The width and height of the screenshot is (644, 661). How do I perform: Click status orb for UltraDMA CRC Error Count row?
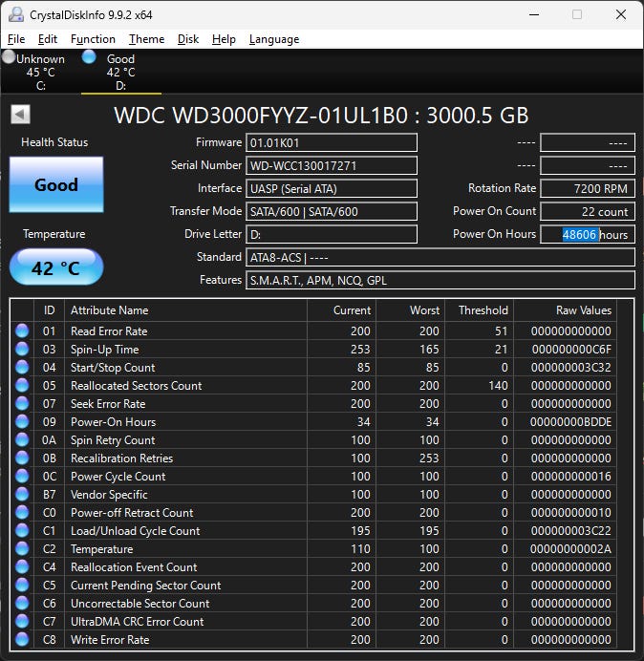22,621
